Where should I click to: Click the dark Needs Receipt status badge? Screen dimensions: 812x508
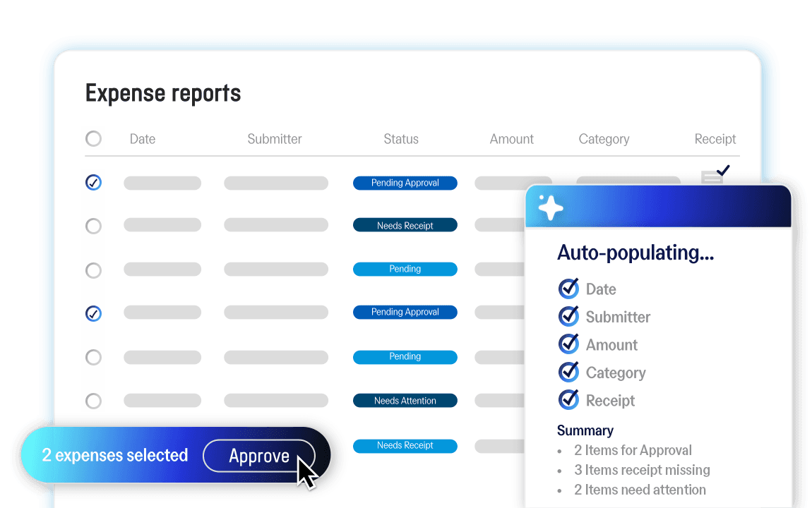[x=405, y=225]
